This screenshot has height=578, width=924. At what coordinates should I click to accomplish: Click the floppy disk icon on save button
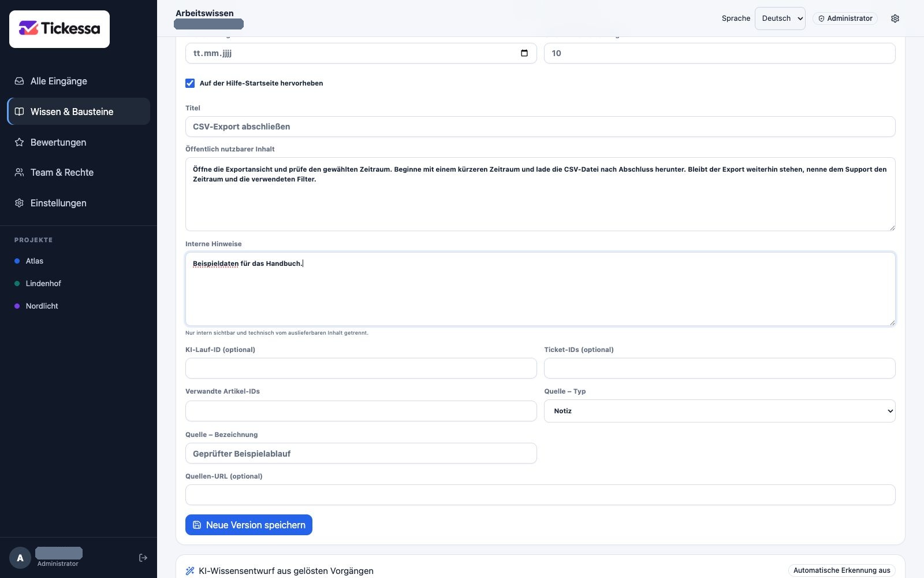197,525
